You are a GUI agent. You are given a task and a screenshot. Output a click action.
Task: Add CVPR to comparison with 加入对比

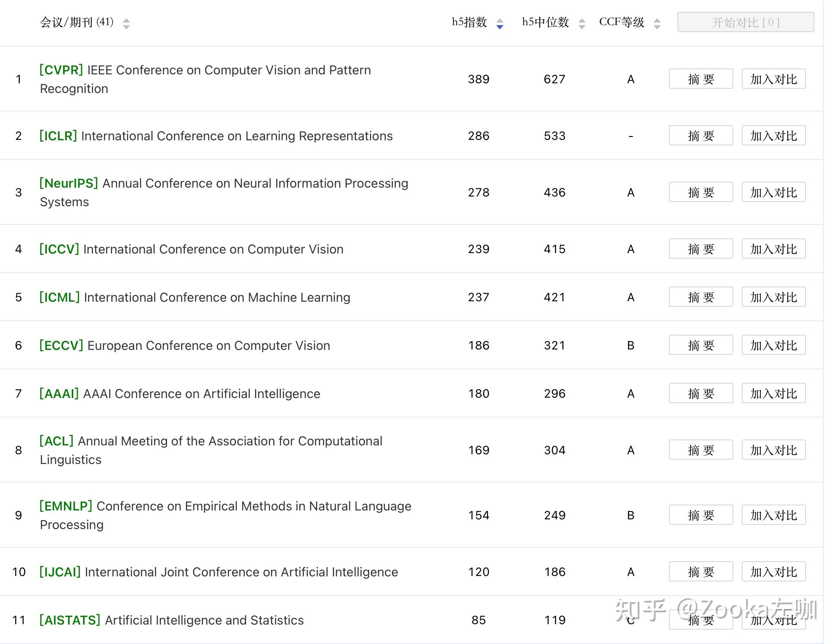774,79
